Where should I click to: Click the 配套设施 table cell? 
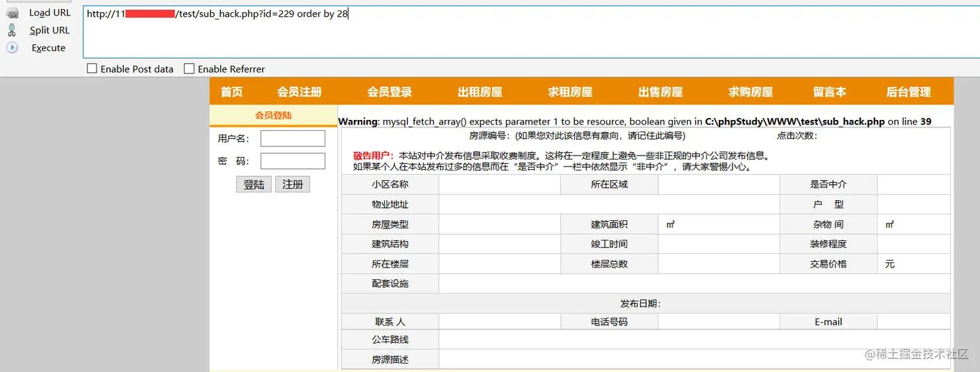390,283
